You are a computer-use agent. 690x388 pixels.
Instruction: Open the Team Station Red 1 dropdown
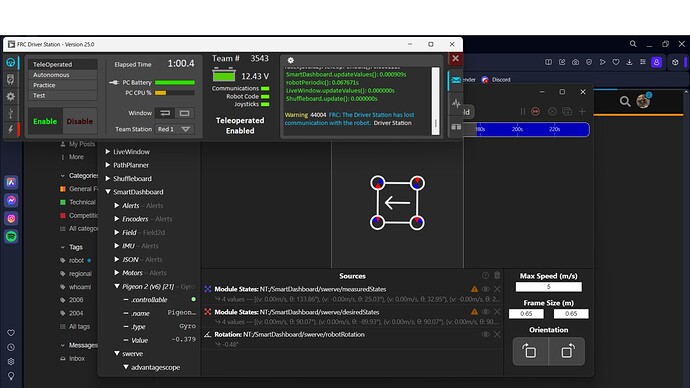[x=174, y=129]
